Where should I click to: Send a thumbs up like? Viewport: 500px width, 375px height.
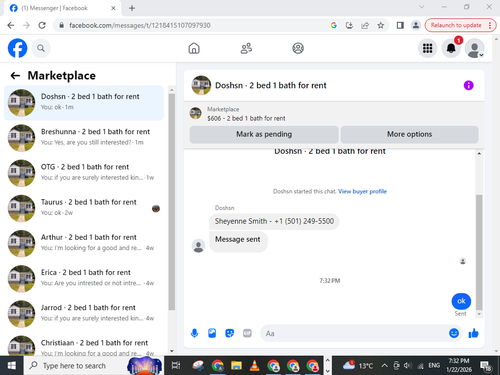473,333
